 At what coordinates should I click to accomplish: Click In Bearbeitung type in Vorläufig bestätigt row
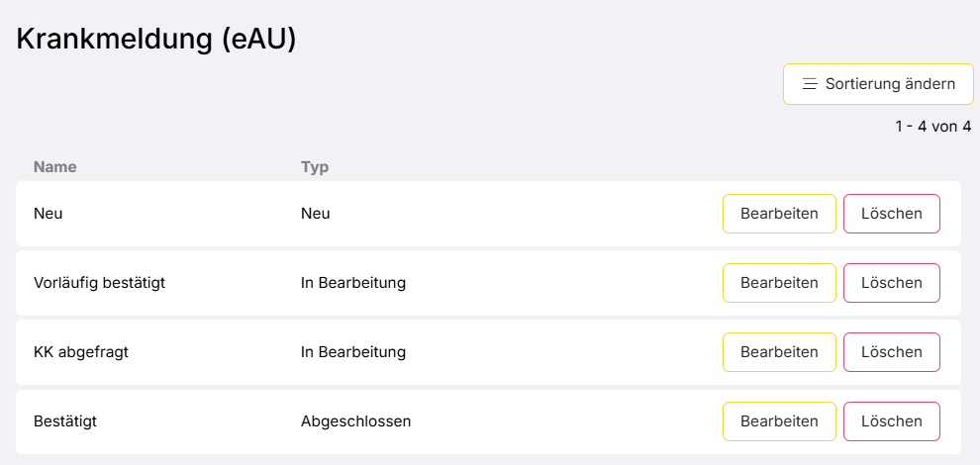click(353, 283)
